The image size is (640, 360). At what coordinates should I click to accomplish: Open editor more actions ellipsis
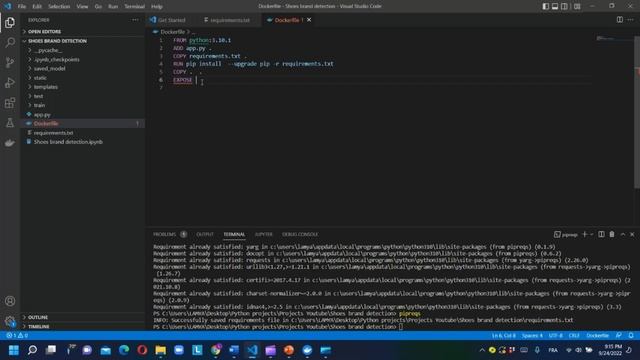point(631,20)
